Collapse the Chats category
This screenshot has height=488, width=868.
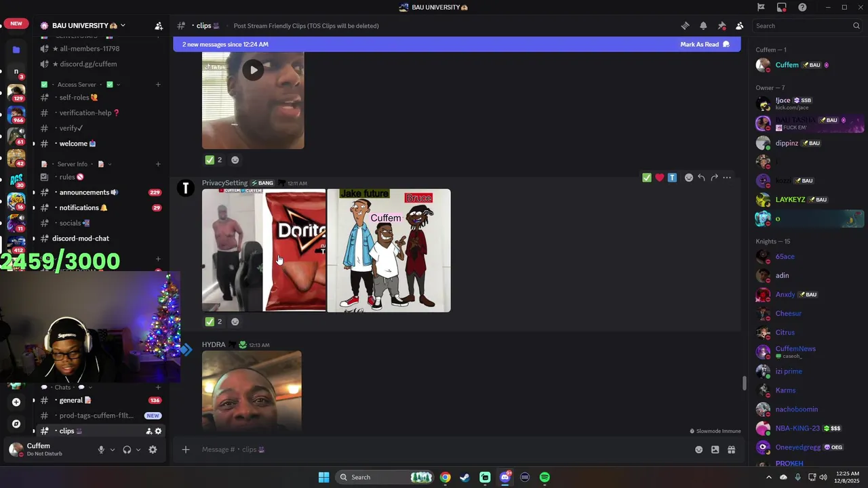click(66, 387)
